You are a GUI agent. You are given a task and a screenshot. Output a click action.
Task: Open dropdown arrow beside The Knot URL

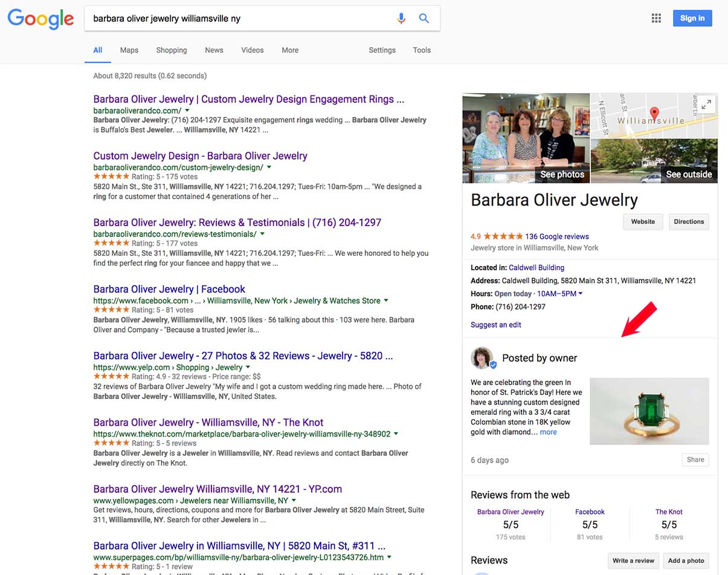[396, 434]
